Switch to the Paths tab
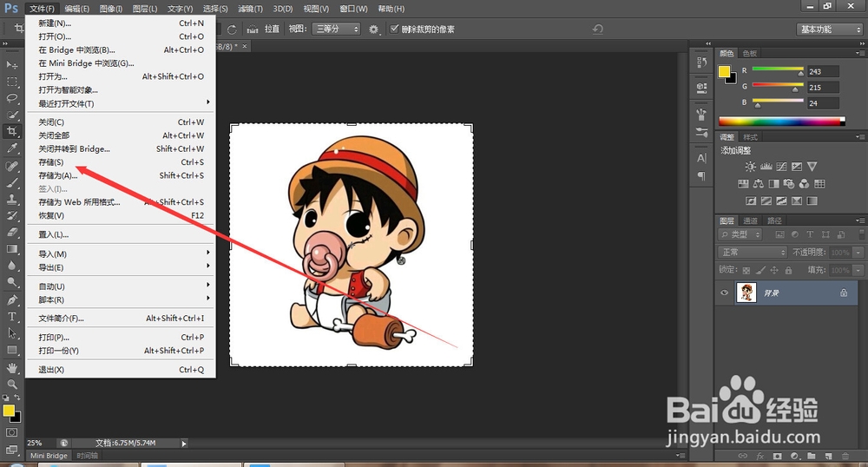Image resolution: width=868 pixels, height=467 pixels. point(774,220)
